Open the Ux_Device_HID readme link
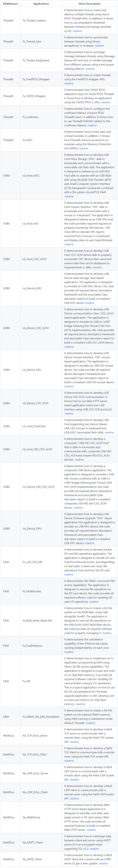 (x=69, y=386)
